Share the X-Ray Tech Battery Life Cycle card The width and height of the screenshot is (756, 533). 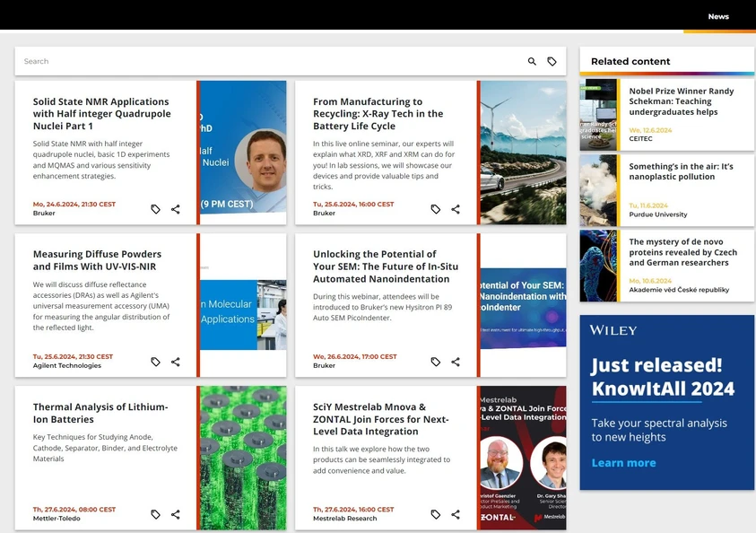pos(456,209)
